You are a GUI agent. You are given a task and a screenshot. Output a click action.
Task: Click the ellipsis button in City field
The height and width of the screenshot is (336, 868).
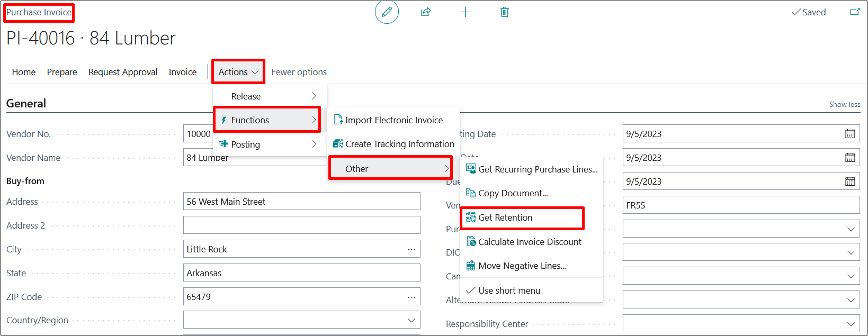(411, 249)
